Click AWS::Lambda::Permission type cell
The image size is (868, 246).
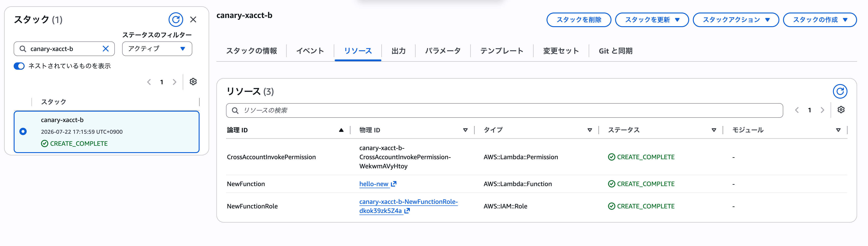point(521,157)
